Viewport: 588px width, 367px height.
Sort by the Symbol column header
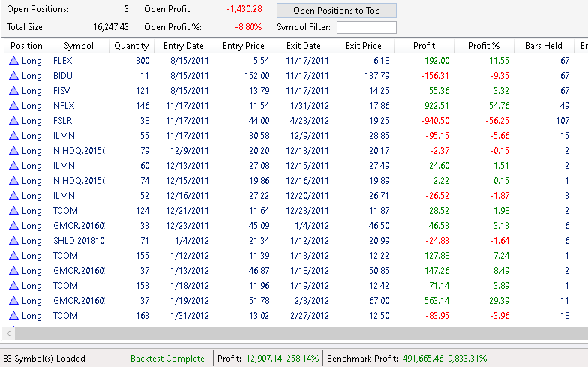79,46
